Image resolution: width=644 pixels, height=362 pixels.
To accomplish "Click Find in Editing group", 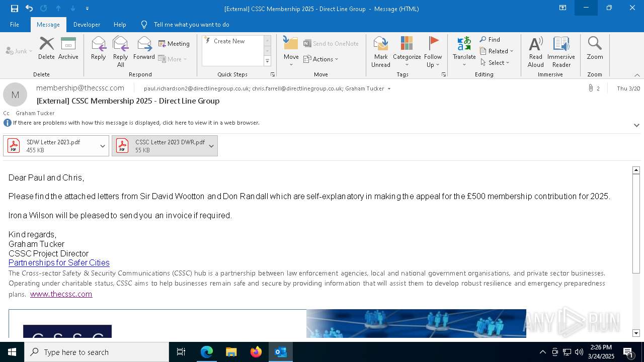I will point(490,40).
